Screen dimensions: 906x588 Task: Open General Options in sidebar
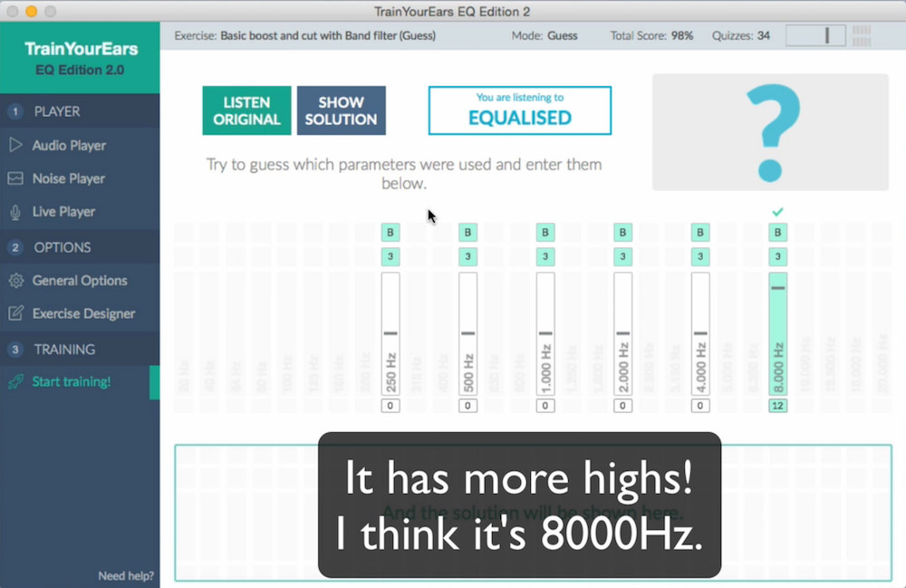pyautogui.click(x=80, y=280)
